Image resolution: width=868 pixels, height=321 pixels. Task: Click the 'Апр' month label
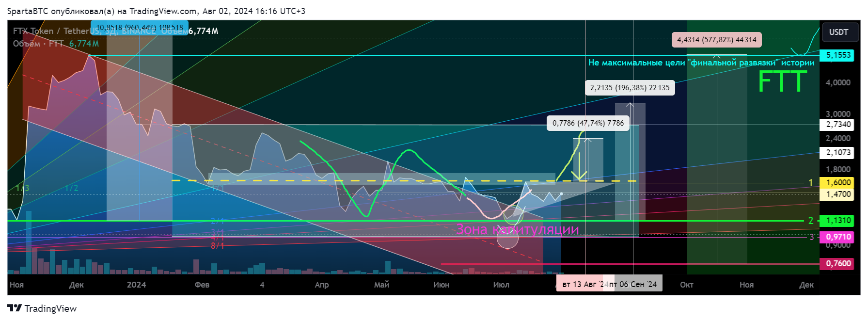coord(322,285)
